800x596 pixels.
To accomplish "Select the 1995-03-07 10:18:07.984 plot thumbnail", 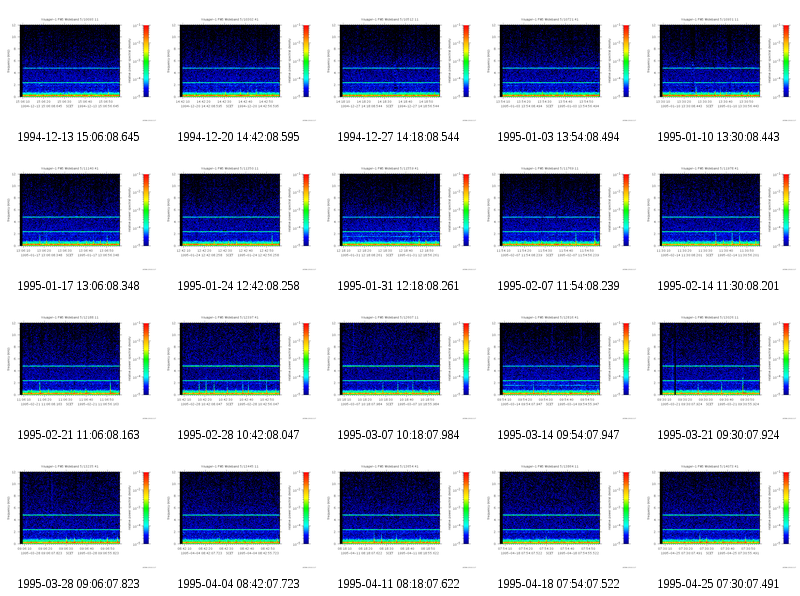I will pos(398,366).
